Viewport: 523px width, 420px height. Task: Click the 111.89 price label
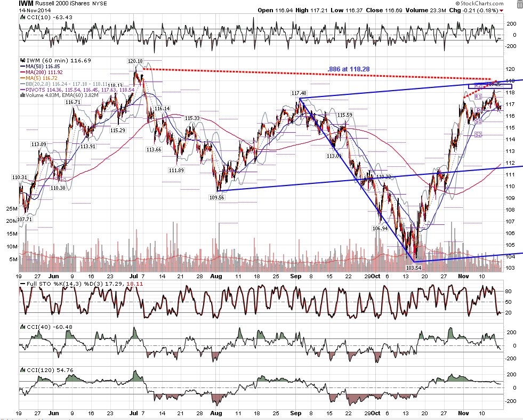(x=176, y=171)
